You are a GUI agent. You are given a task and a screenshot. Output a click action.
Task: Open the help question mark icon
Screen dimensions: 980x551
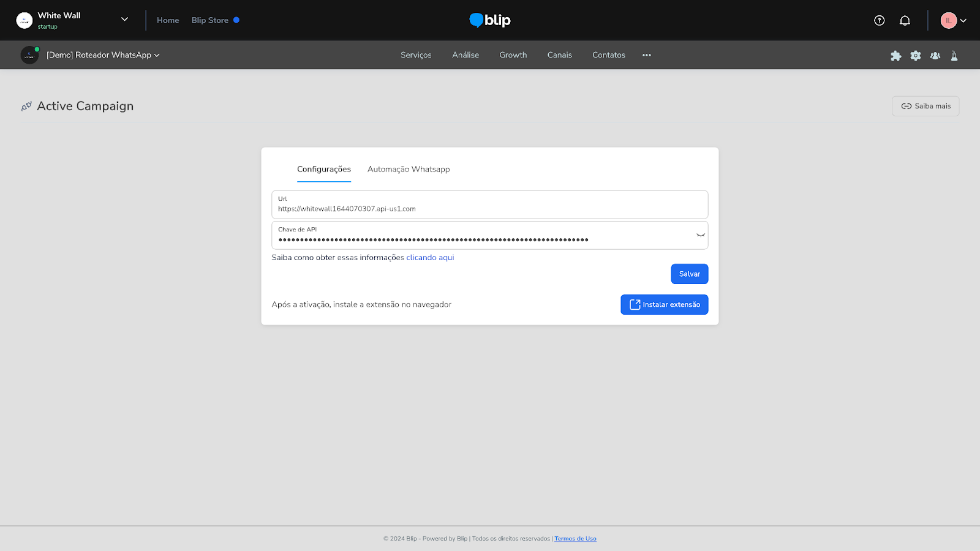tap(879, 20)
